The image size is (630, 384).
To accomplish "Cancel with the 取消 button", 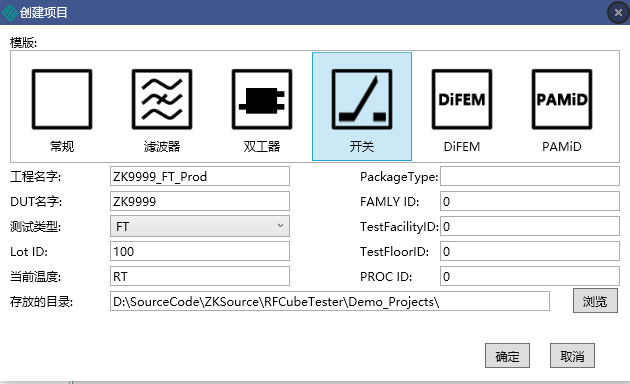I will click(x=572, y=356).
